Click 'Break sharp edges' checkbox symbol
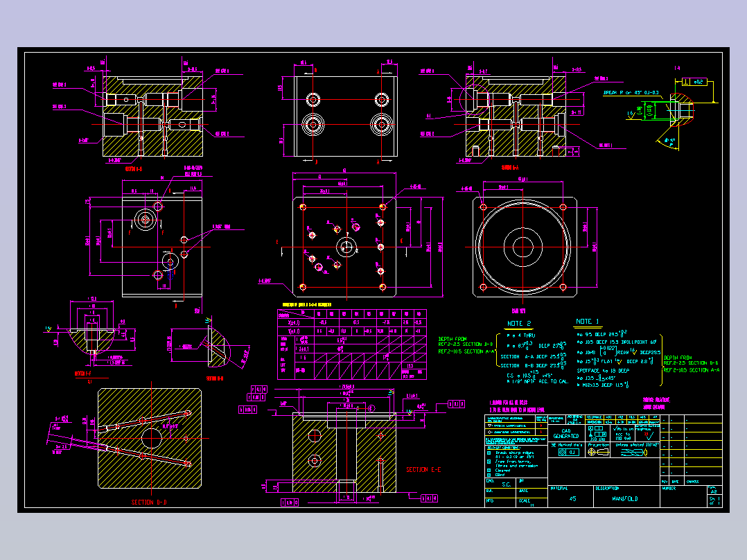Screen dimensions: 747x560 point(489,453)
